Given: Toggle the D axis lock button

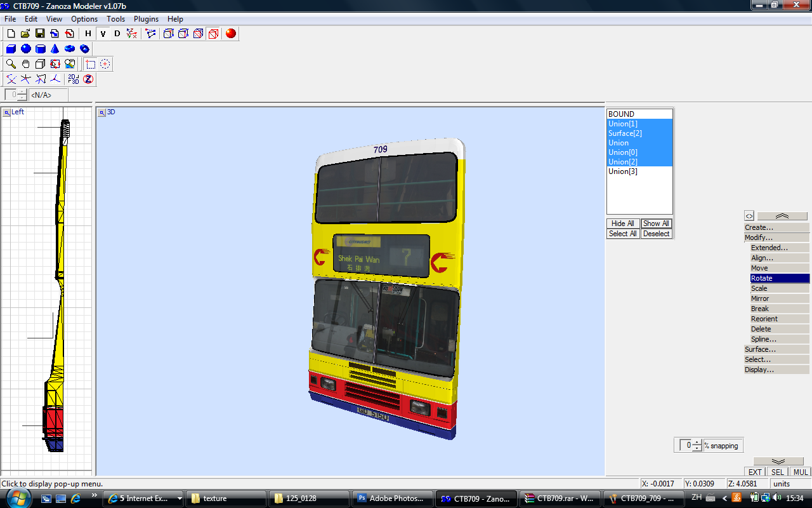Looking at the screenshot, I should click(117, 34).
